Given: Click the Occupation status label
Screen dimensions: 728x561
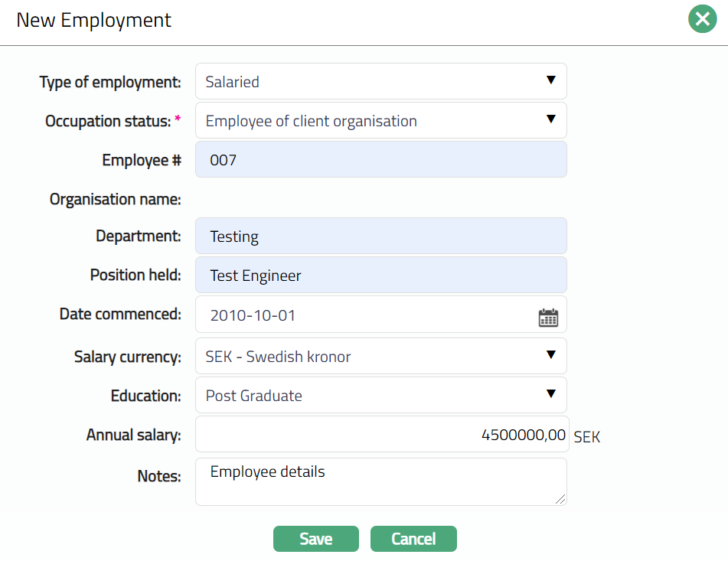Looking at the screenshot, I should 108,121.
